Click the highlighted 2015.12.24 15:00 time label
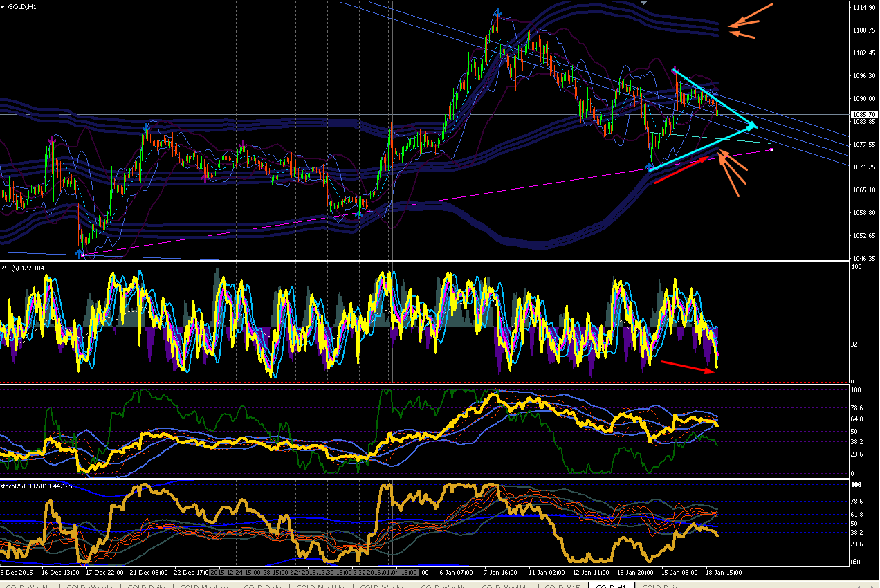880x588 pixels. [x=236, y=573]
